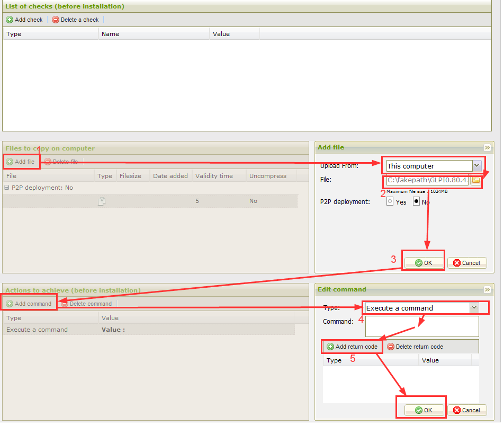Click the folder browse icon for File
The image size is (504, 425).
(475, 180)
